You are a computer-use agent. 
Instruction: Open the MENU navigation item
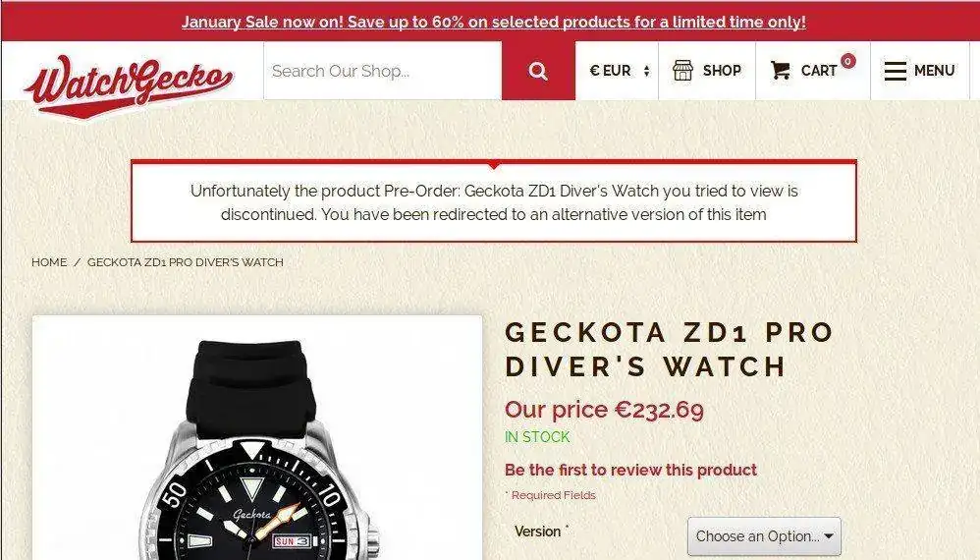click(x=919, y=71)
